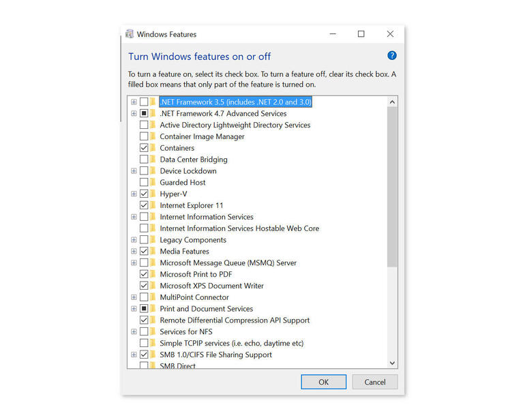Select the Microsoft XPS Document Writer text
525x420 pixels.
pos(211,286)
